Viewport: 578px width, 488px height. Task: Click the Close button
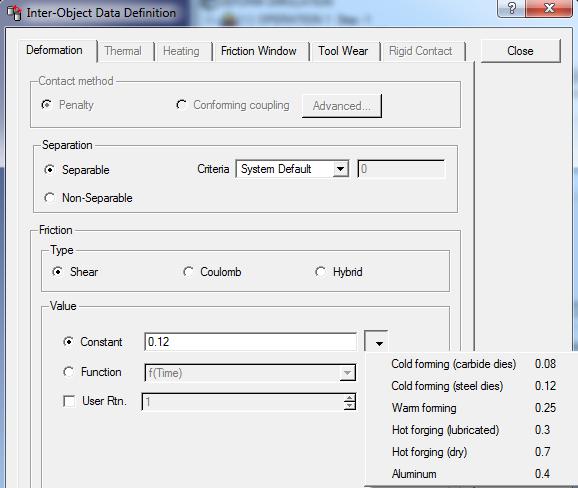coord(520,51)
